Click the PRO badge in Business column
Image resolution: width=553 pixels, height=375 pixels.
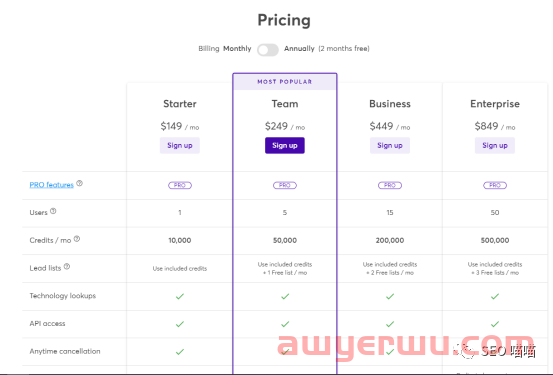pos(390,185)
